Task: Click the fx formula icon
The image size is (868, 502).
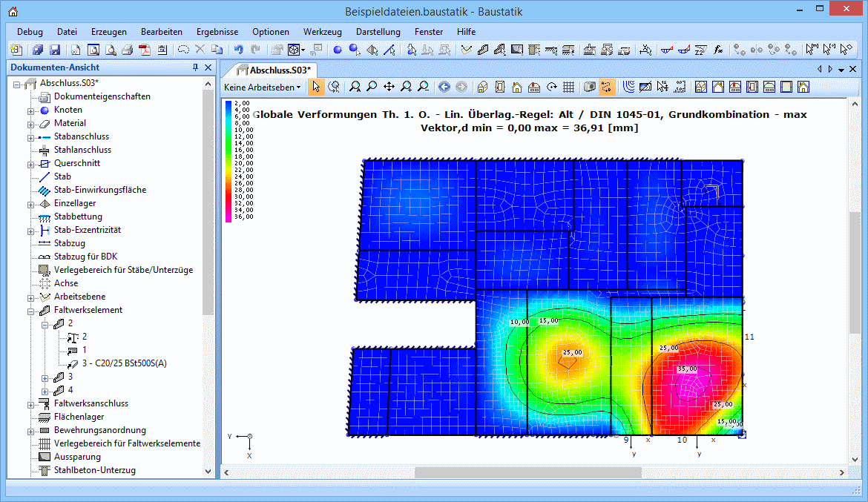Action: 718,50
